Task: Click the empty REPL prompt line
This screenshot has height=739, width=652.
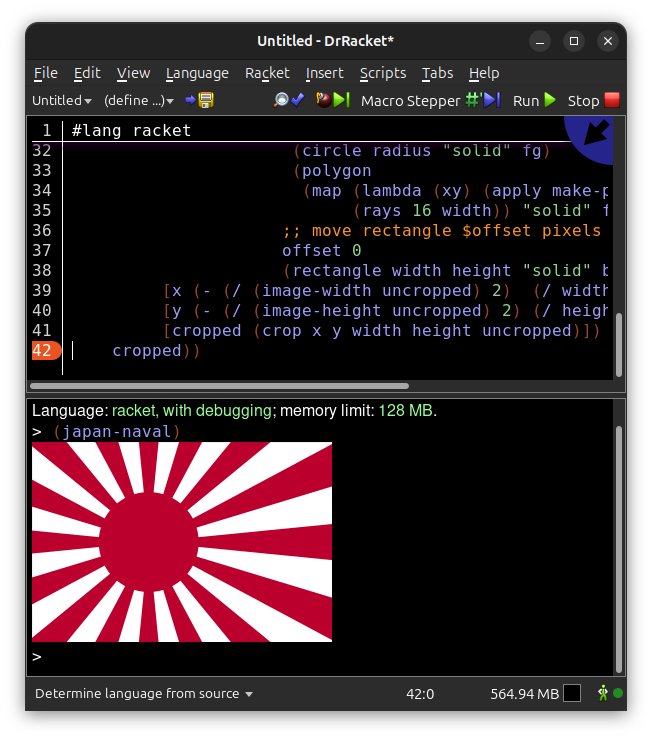Action: point(321,657)
